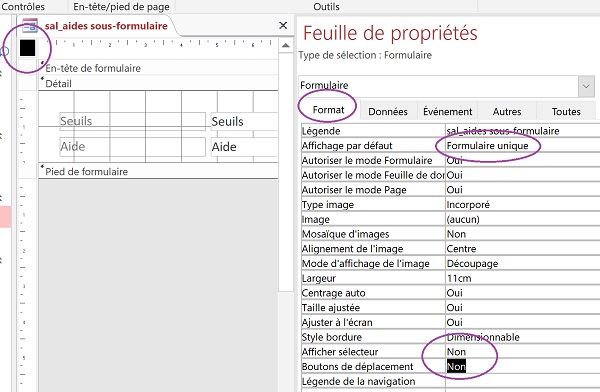The height and width of the screenshot is (392, 600).
Task: Close the sal_aides sous-formulaire tab
Action: 283,26
